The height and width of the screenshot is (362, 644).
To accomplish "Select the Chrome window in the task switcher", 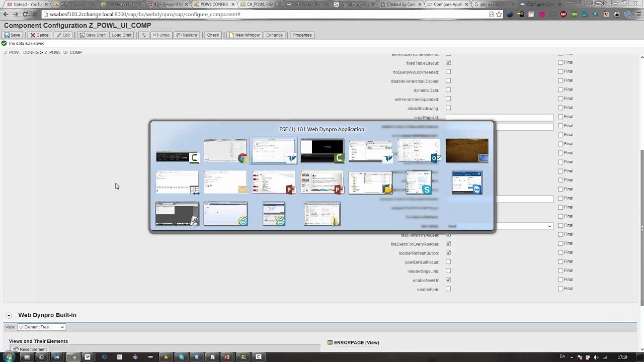I will (x=225, y=151).
